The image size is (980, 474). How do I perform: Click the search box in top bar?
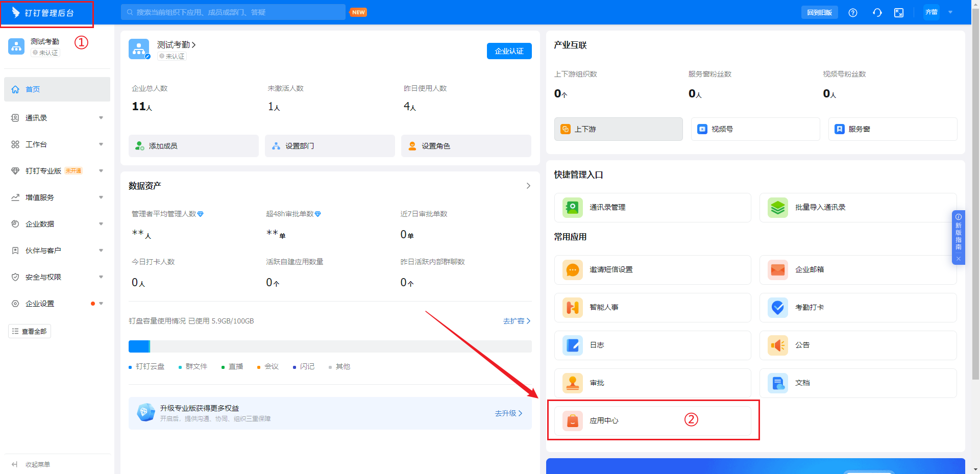(x=233, y=12)
